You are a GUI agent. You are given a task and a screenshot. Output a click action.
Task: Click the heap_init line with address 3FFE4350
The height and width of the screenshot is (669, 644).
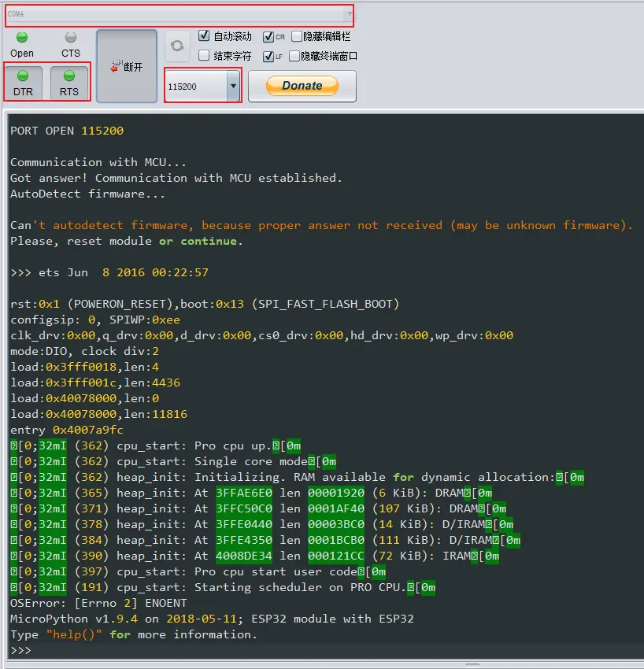(x=265, y=541)
